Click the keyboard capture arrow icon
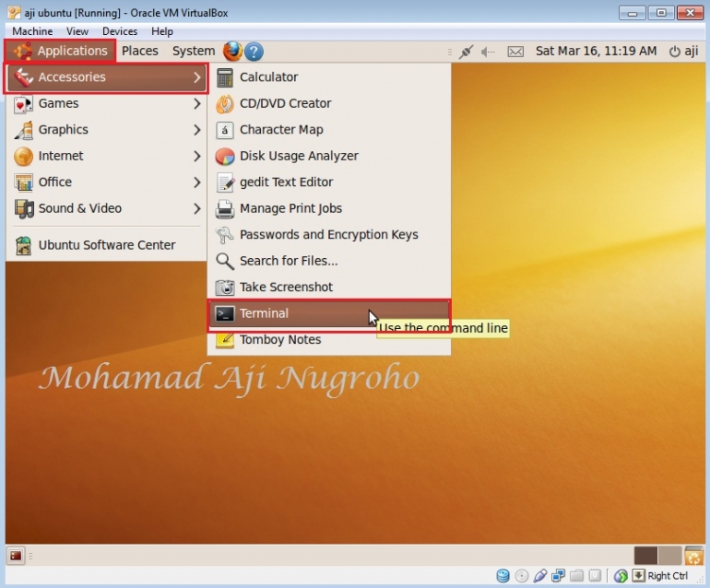 [x=638, y=576]
